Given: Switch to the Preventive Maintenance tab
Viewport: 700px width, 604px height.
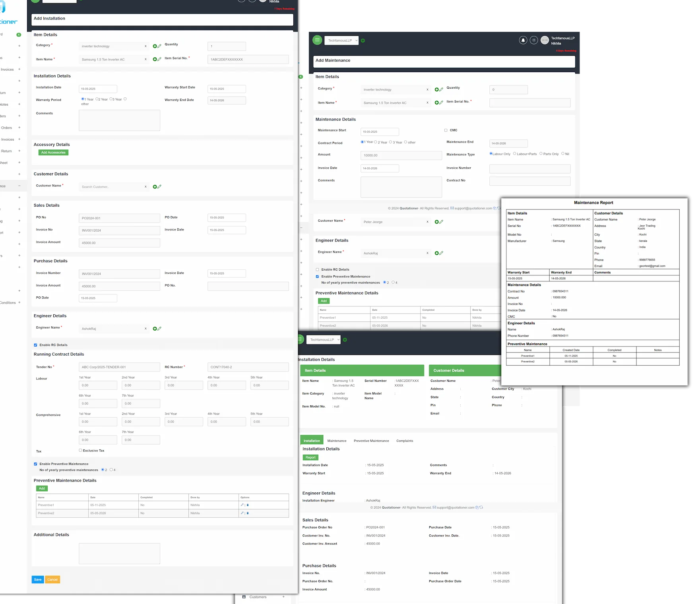Looking at the screenshot, I should coord(371,441).
